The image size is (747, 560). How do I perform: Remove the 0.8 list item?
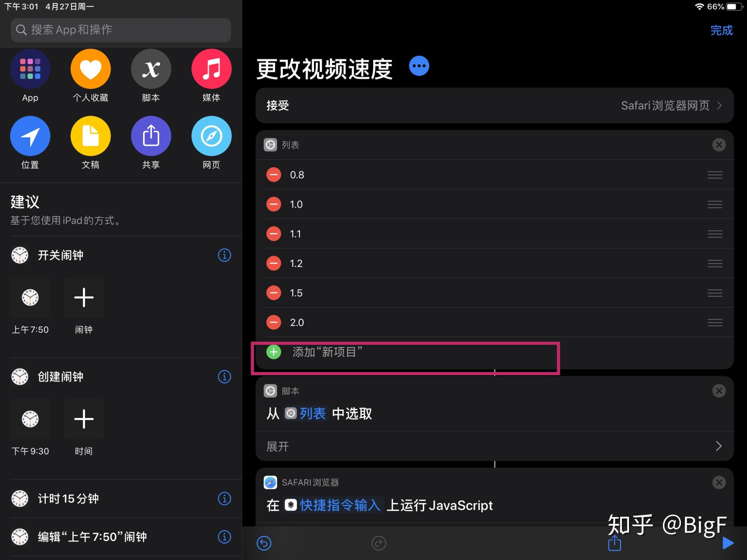tap(274, 175)
